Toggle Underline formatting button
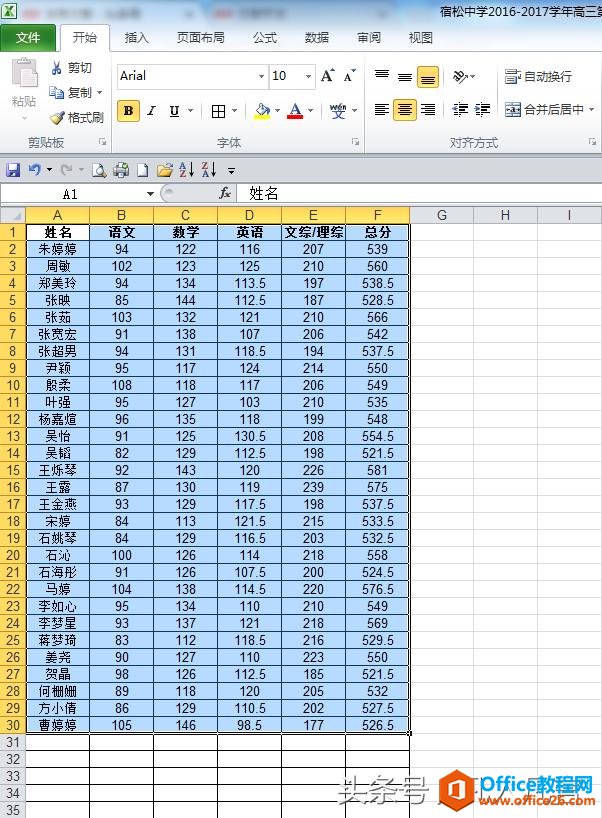The height and width of the screenshot is (818, 602). pyautogui.click(x=174, y=111)
